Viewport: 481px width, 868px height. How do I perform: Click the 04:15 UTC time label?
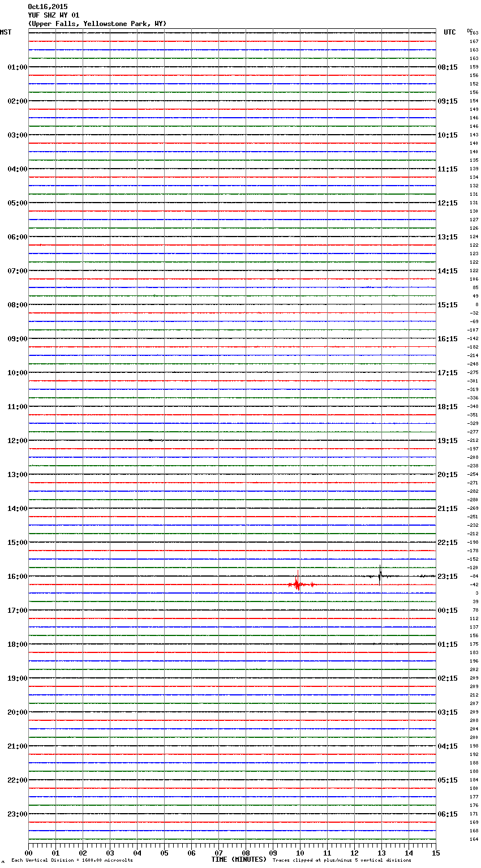[448, 746]
